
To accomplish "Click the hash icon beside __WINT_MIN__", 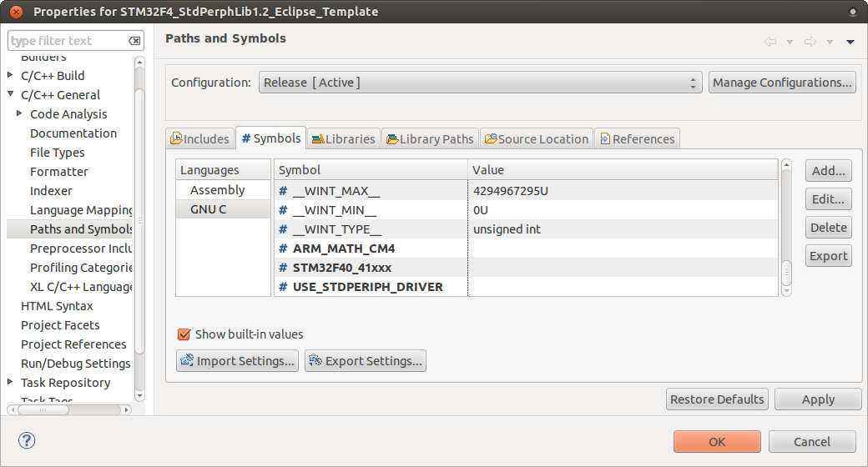I will [283, 210].
